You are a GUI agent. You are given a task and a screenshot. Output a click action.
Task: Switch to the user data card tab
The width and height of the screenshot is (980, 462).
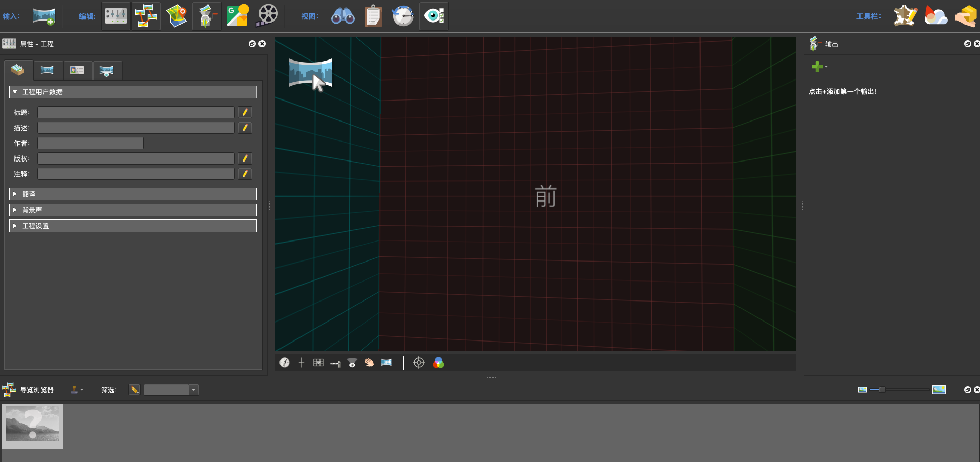(x=77, y=70)
